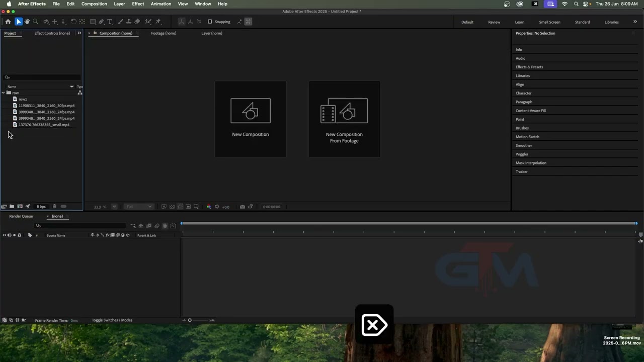The width and height of the screenshot is (644, 362).
Task: Enable the Snapping checkbox
Action: pyautogui.click(x=210, y=22)
